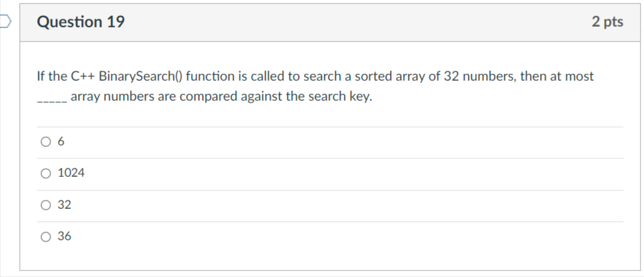Click the "36" answer label text

click(64, 236)
